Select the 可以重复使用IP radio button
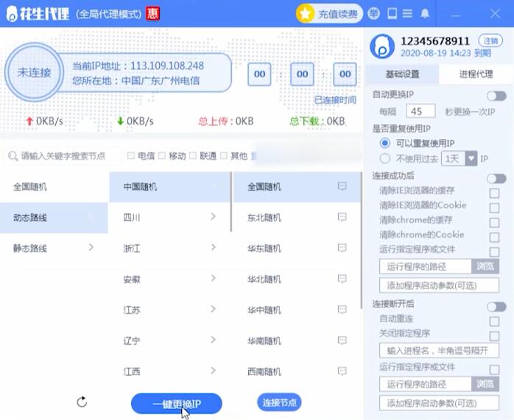The image size is (514, 420). [385, 143]
